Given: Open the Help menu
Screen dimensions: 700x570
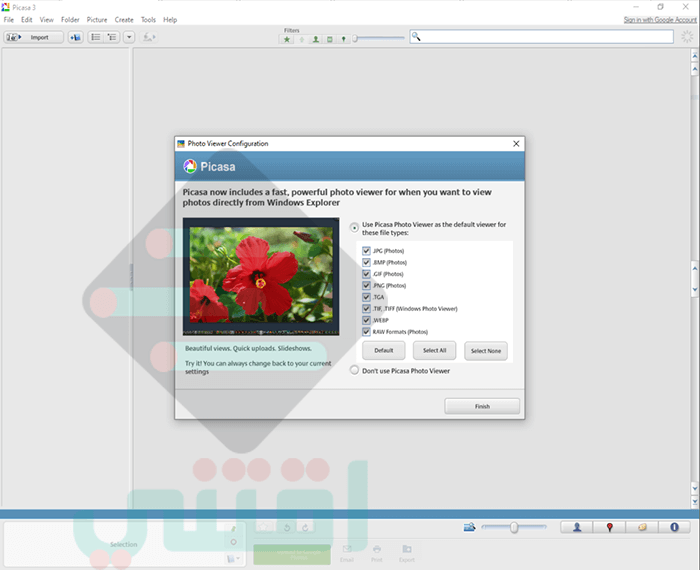Looking at the screenshot, I should click(x=170, y=20).
